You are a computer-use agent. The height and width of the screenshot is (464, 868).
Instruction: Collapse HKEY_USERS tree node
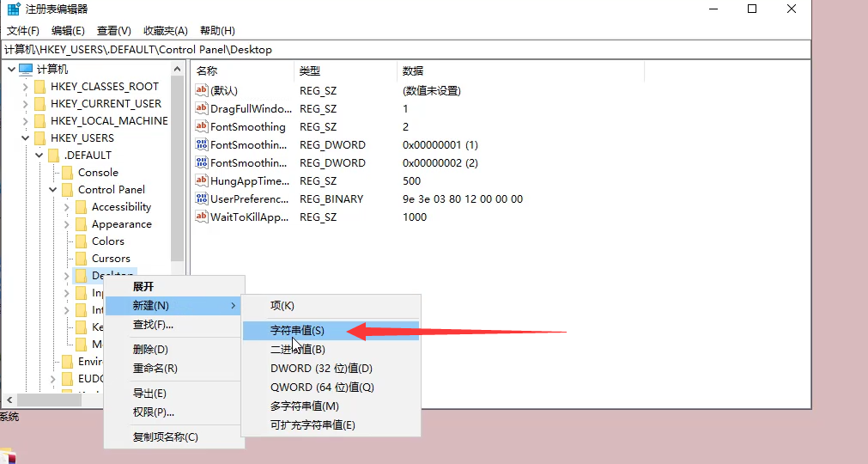coord(25,138)
